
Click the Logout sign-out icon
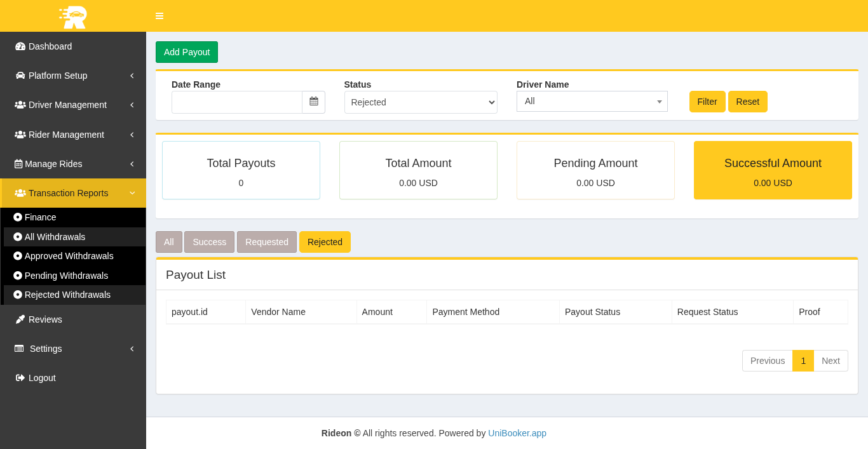click(20, 378)
